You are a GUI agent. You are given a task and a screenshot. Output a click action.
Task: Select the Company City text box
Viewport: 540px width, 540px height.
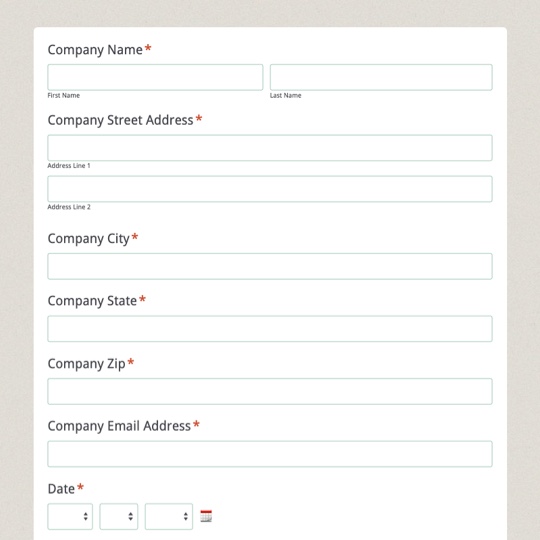click(x=270, y=266)
